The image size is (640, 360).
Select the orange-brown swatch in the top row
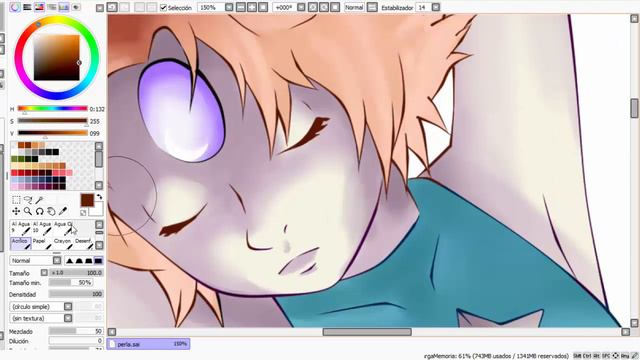21,145
